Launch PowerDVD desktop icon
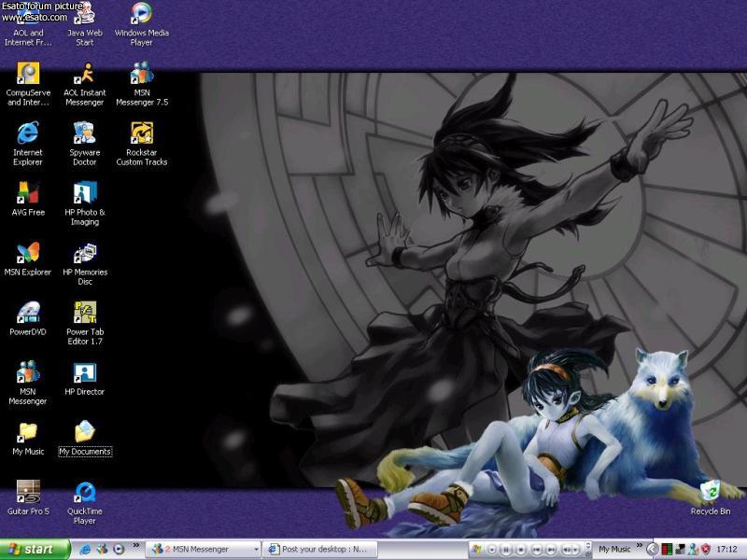The image size is (747, 560). [x=28, y=319]
